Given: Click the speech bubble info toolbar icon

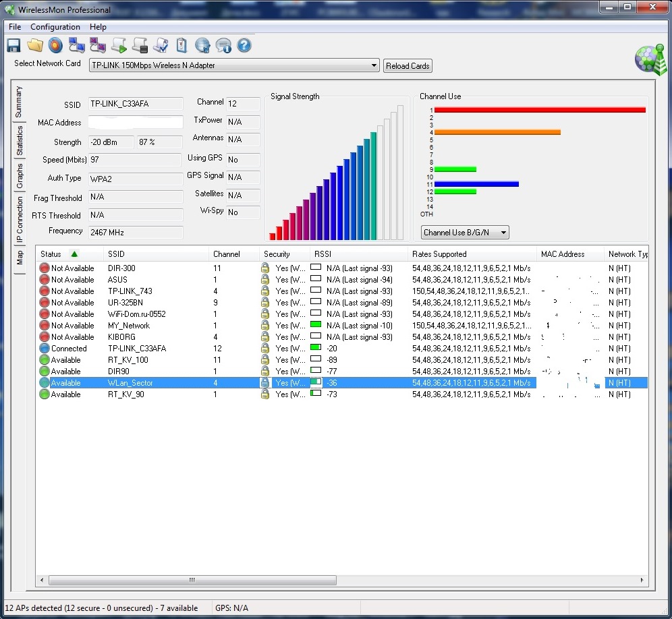Looking at the screenshot, I should tap(223, 46).
